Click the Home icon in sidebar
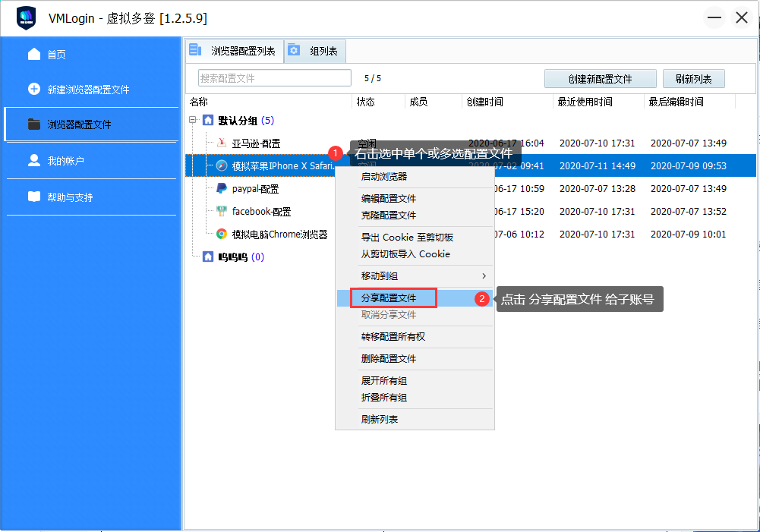The height and width of the screenshot is (532, 760). click(x=34, y=54)
